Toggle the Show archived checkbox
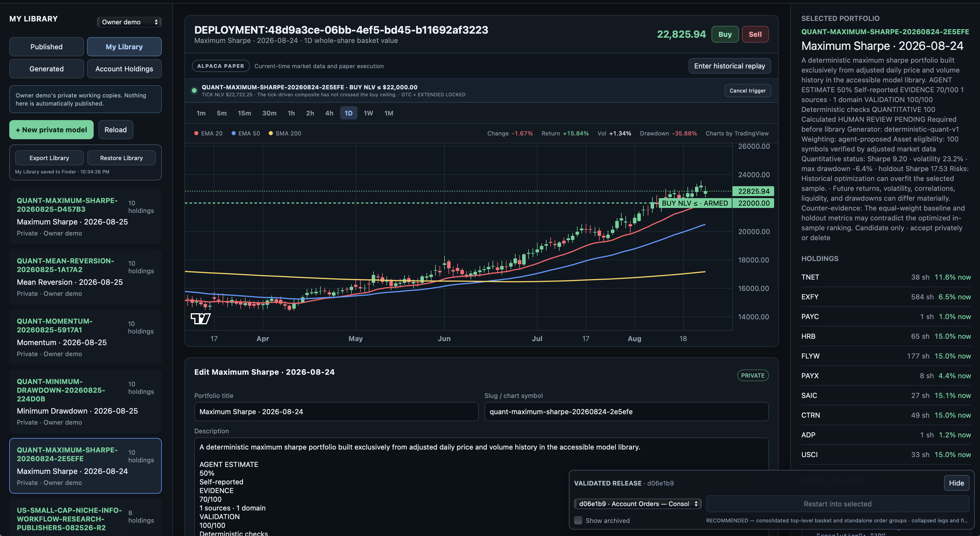This screenshot has height=536, width=980. coord(578,520)
